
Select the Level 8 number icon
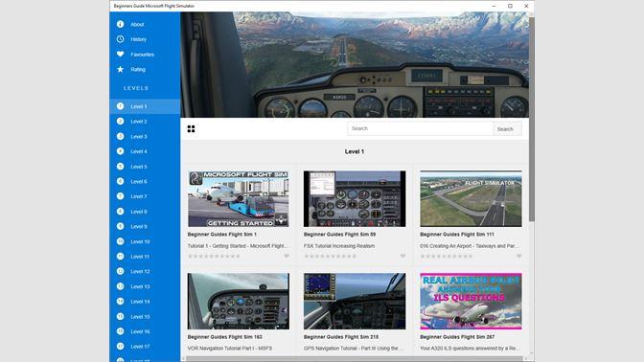click(120, 212)
